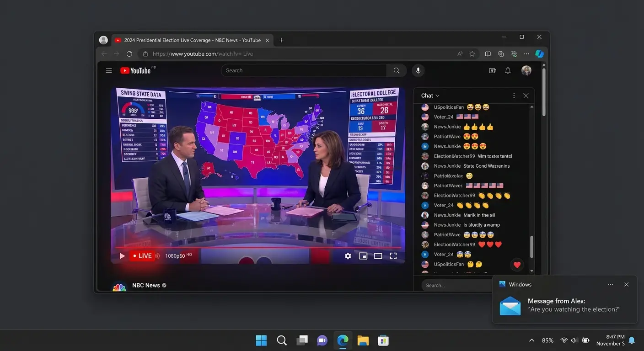Viewport: 644px width, 351px height.
Task: Show hidden icons in the system tray
Action: [531, 340]
